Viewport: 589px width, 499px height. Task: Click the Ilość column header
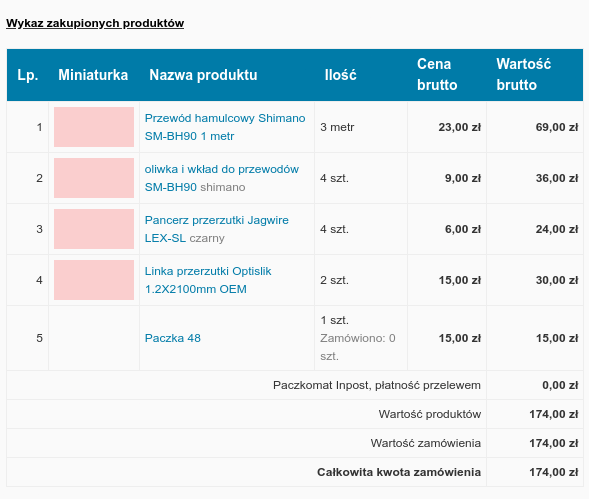pyautogui.click(x=340, y=75)
